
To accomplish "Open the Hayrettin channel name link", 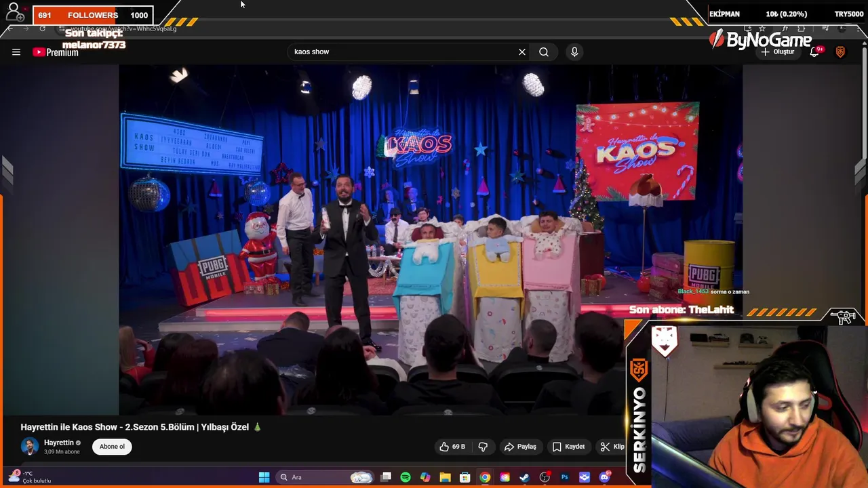I will pyautogui.click(x=59, y=443).
